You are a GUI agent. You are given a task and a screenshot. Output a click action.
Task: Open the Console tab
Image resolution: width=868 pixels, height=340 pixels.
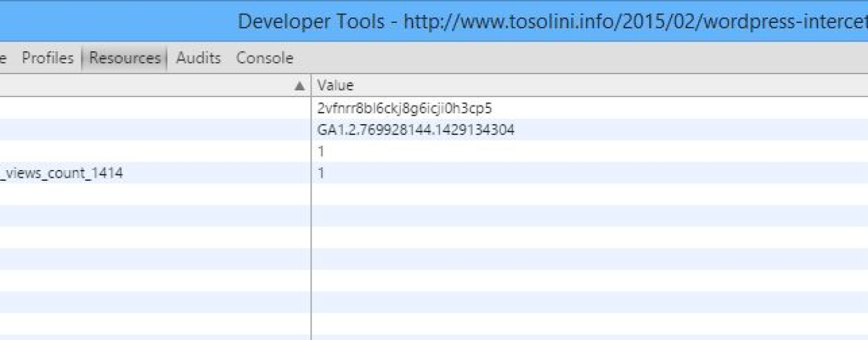coord(265,58)
